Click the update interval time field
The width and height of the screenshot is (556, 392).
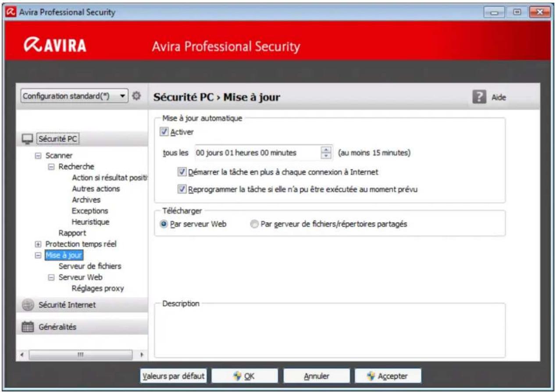tap(258, 153)
